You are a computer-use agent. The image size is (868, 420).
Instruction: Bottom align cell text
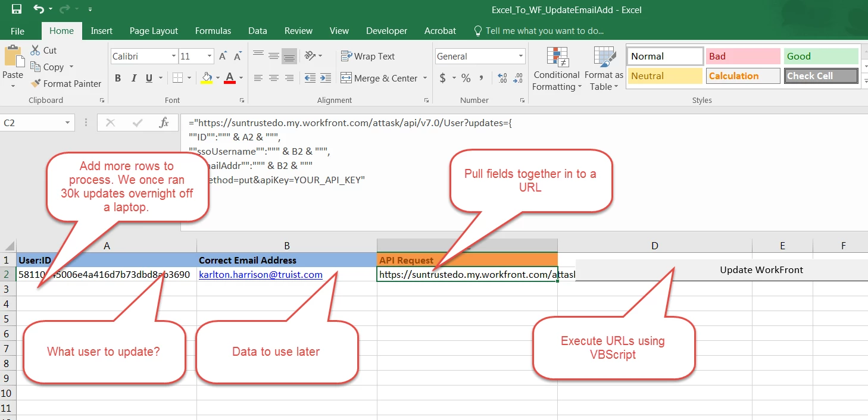[x=289, y=56]
